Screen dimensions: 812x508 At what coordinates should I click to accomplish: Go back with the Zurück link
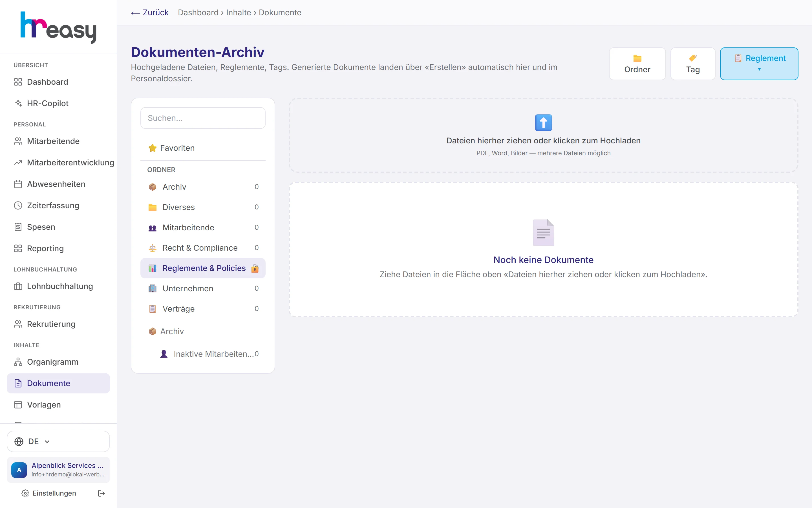tap(150, 12)
